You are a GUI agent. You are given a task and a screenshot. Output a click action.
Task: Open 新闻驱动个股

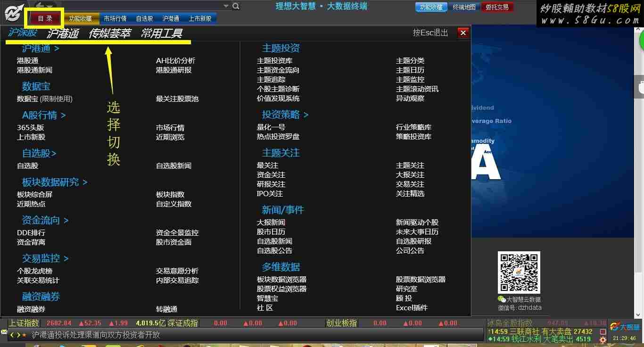pos(417,222)
